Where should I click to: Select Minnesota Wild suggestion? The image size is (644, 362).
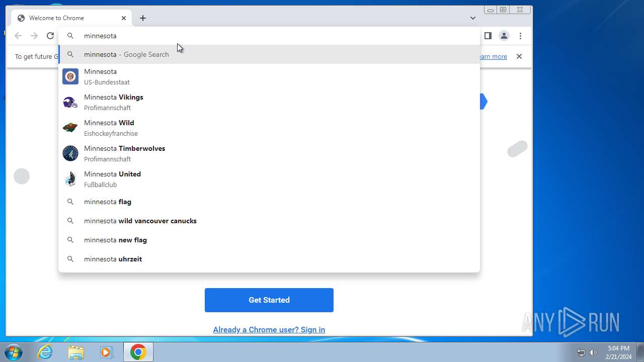(269, 128)
